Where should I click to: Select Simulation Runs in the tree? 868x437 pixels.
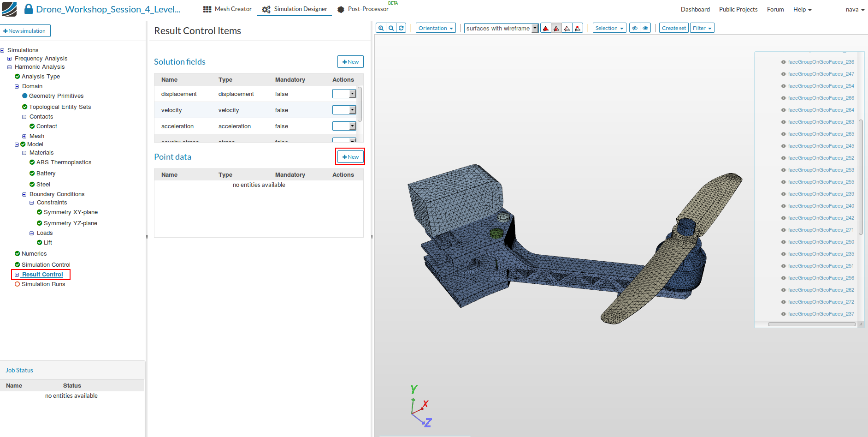click(x=43, y=284)
